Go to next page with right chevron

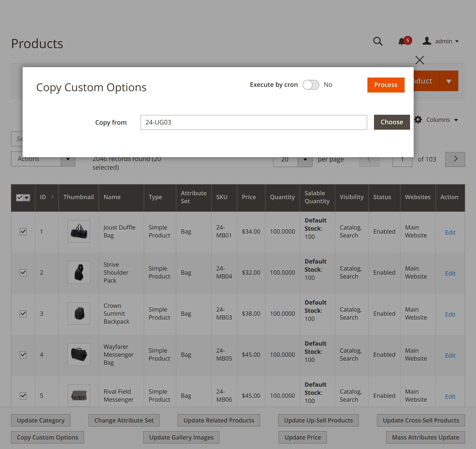point(455,159)
